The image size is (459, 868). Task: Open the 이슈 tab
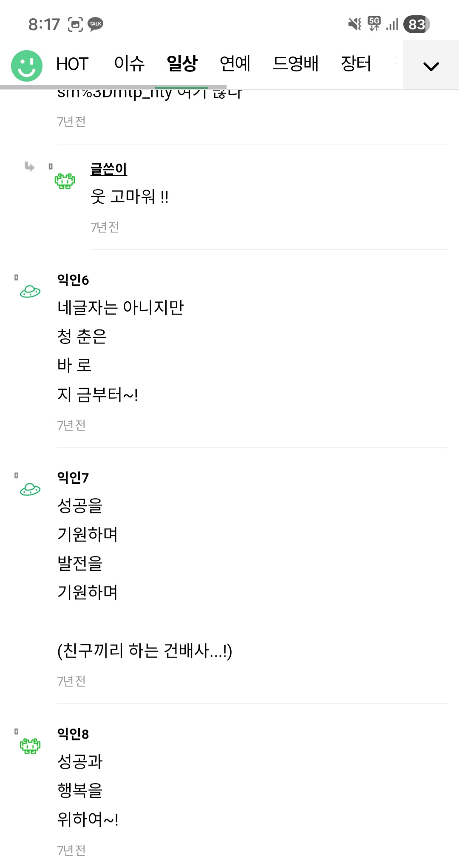coord(129,64)
